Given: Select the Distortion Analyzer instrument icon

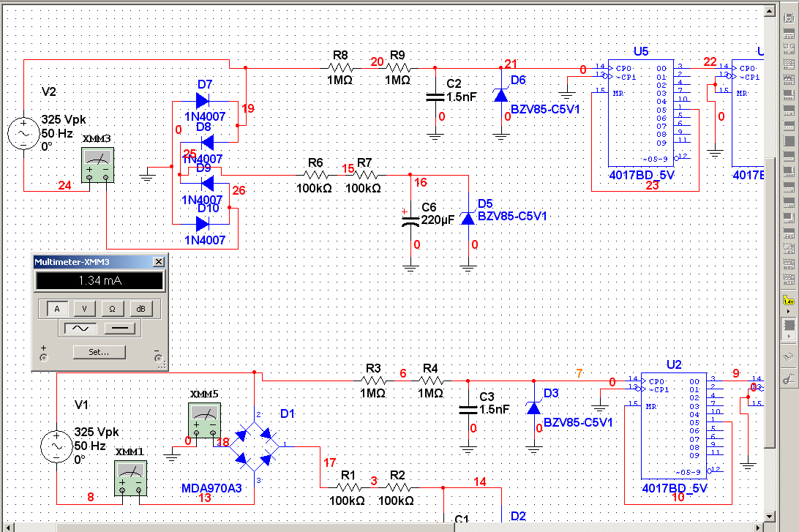Looking at the screenshot, I should [x=788, y=187].
